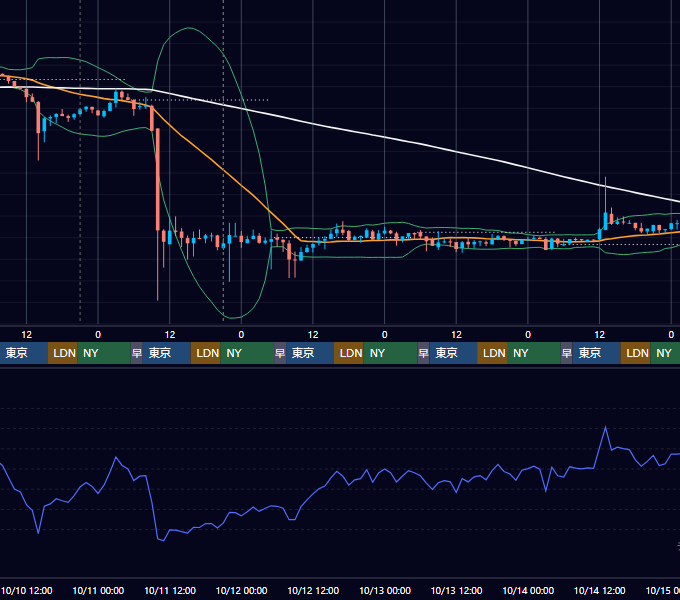Select the 東京 session block on 10/14
This screenshot has height=600, width=680.
(596, 353)
